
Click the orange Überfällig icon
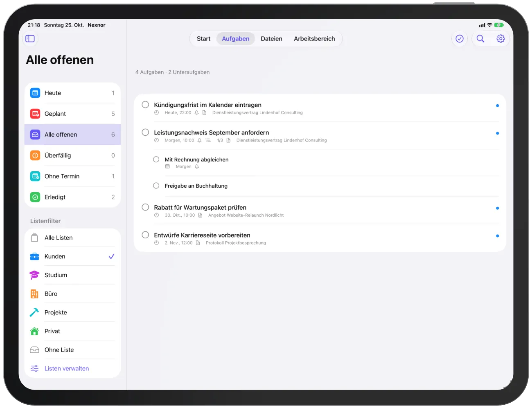click(35, 155)
